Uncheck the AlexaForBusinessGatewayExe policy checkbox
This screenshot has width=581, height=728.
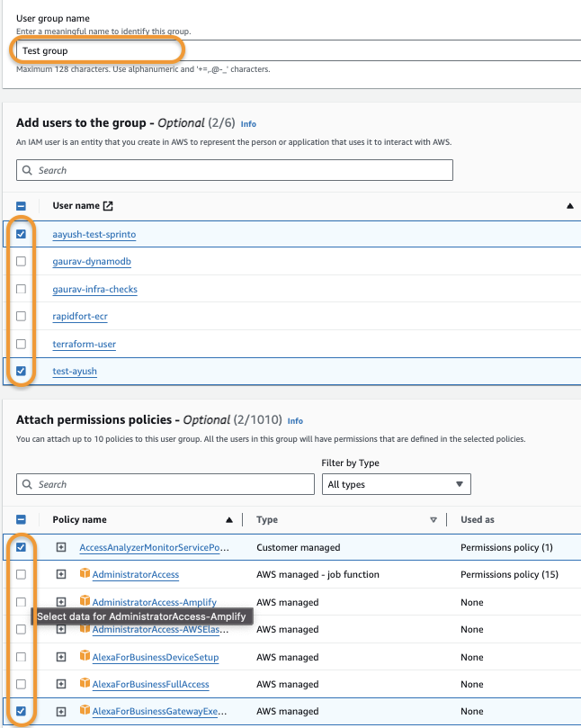[x=21, y=711]
